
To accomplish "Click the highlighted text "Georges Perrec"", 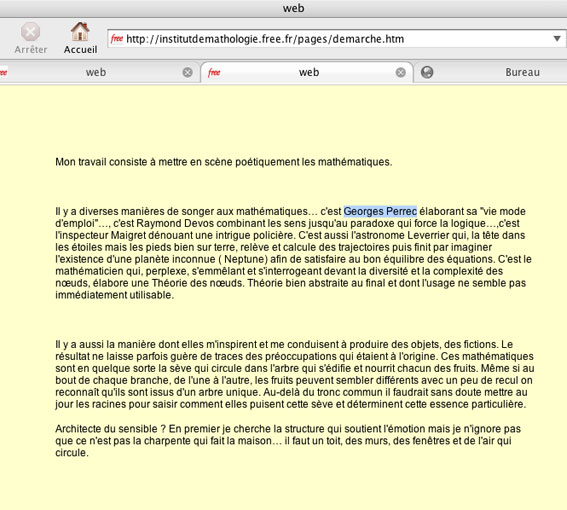I will point(380,211).
